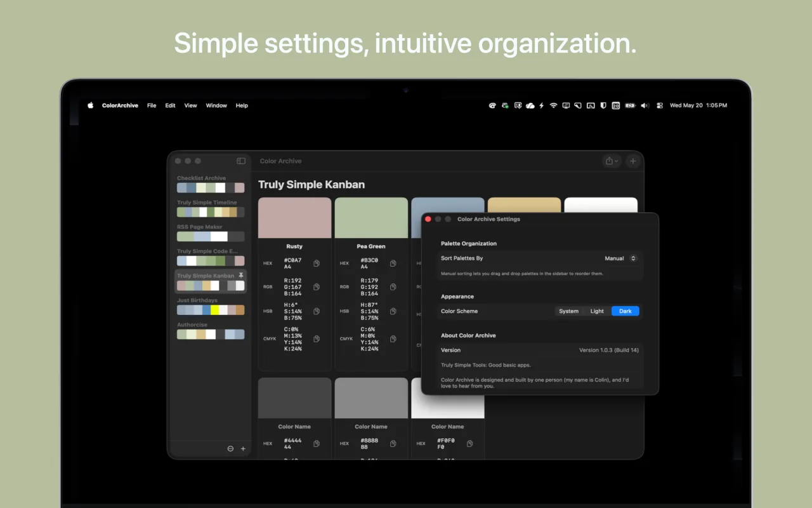
Task: Toggle the sidebar in the Color Archive window
Action: [241, 161]
